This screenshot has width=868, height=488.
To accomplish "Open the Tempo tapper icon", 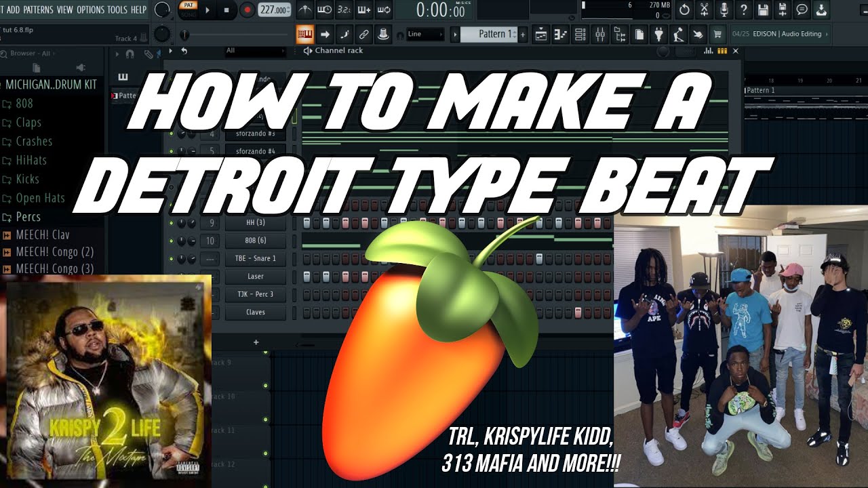I will (x=679, y=34).
